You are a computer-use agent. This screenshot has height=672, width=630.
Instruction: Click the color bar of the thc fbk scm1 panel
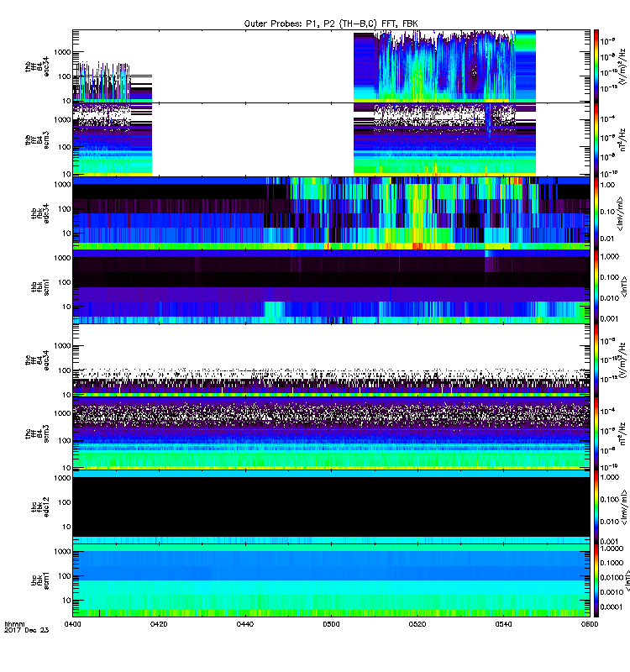click(596, 580)
